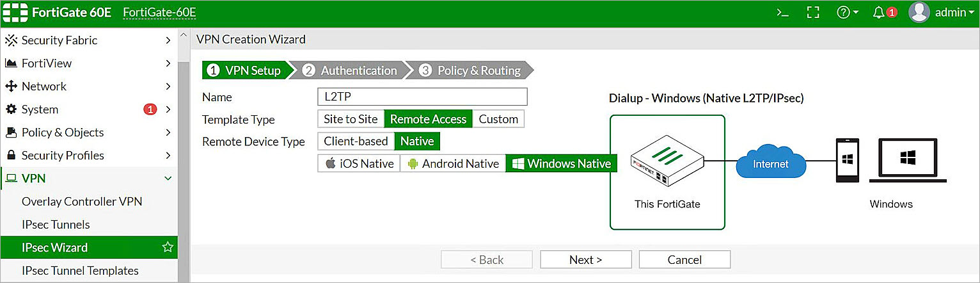Select Android Native option

(453, 163)
